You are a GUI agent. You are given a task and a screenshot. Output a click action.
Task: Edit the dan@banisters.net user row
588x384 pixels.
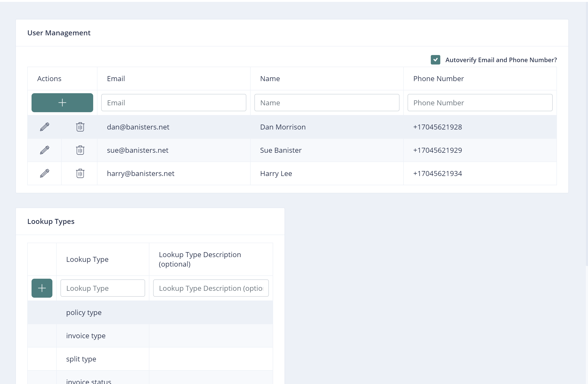pos(45,127)
